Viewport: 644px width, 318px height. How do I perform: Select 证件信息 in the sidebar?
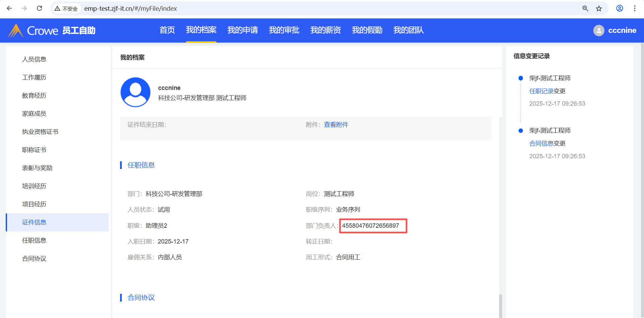tap(57, 222)
